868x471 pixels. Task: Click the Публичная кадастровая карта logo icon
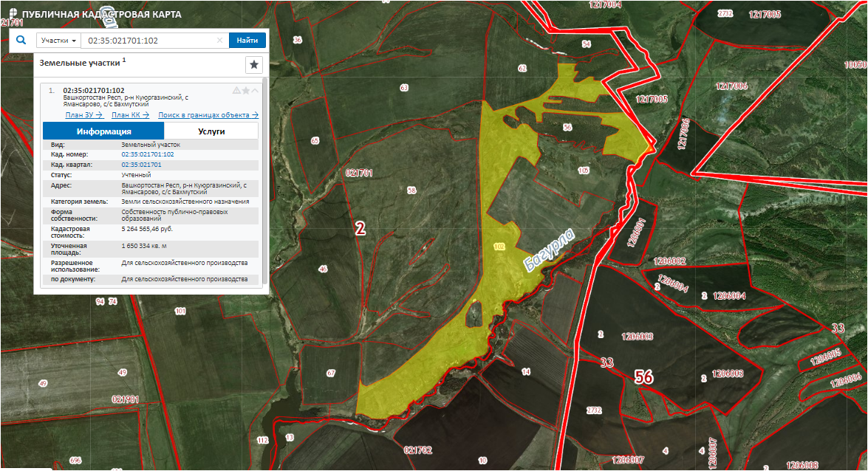click(12, 14)
